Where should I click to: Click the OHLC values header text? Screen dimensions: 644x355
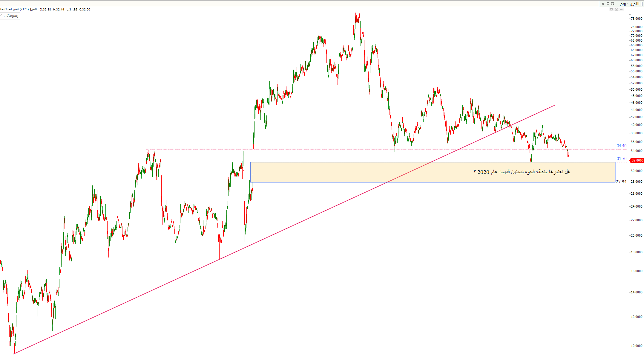65,10
